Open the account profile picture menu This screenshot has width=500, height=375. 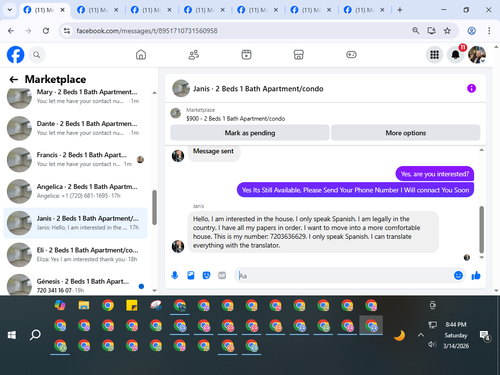[x=477, y=55]
